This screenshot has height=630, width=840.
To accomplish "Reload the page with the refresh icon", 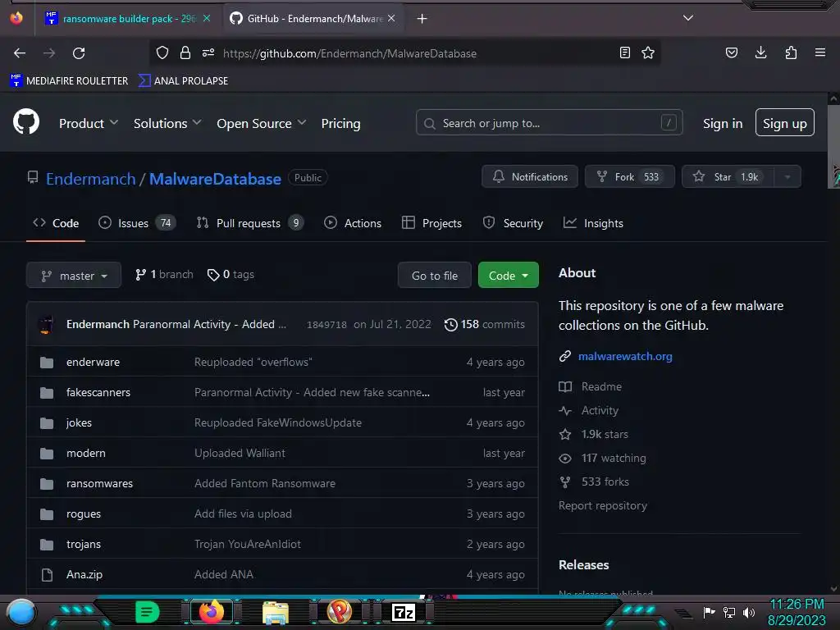I will click(79, 53).
